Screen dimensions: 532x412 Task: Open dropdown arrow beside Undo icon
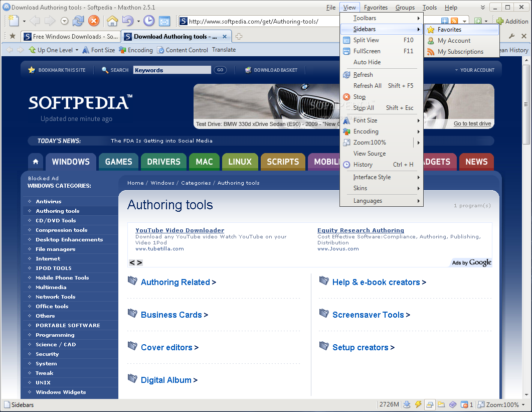pyautogui.click(x=138, y=21)
